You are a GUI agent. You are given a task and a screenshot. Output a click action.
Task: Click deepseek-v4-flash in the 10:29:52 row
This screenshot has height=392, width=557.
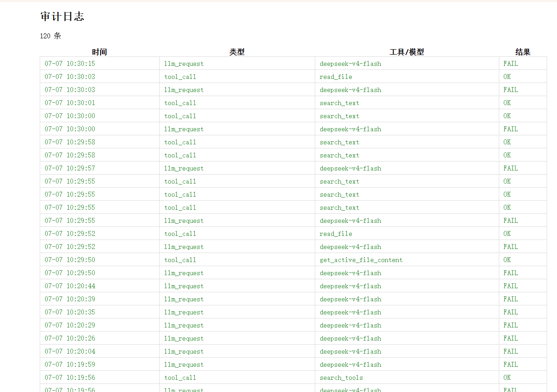point(350,247)
